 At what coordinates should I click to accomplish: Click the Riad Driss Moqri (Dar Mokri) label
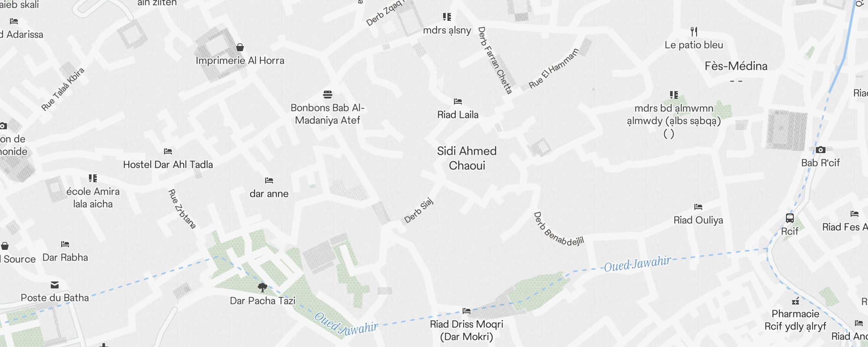467,331
